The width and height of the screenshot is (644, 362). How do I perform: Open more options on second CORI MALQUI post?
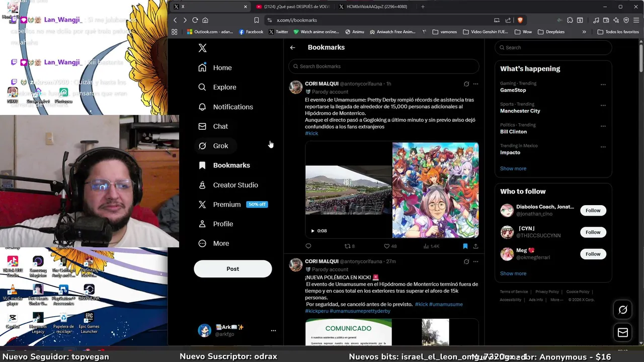pyautogui.click(x=475, y=261)
